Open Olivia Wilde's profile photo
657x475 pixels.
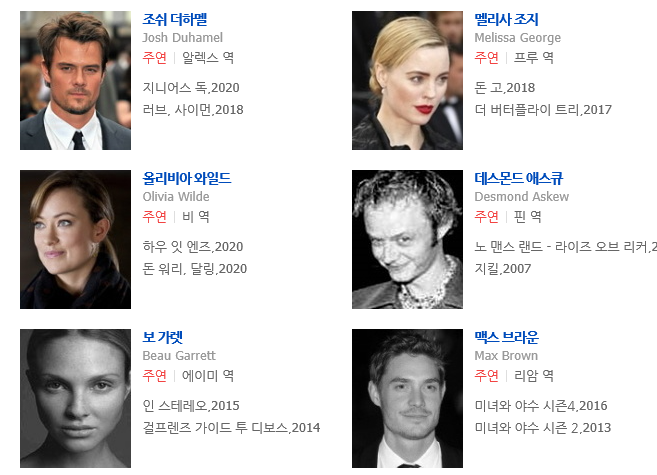coord(75,239)
